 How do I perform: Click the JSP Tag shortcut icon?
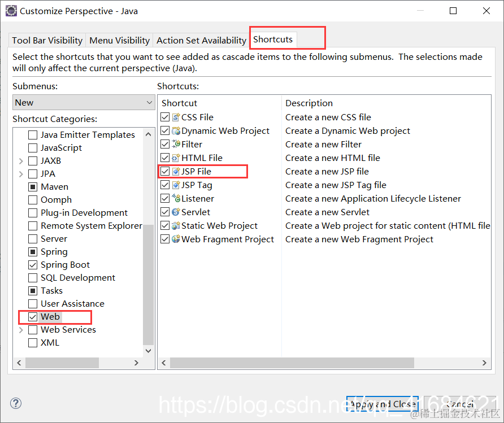coord(176,185)
